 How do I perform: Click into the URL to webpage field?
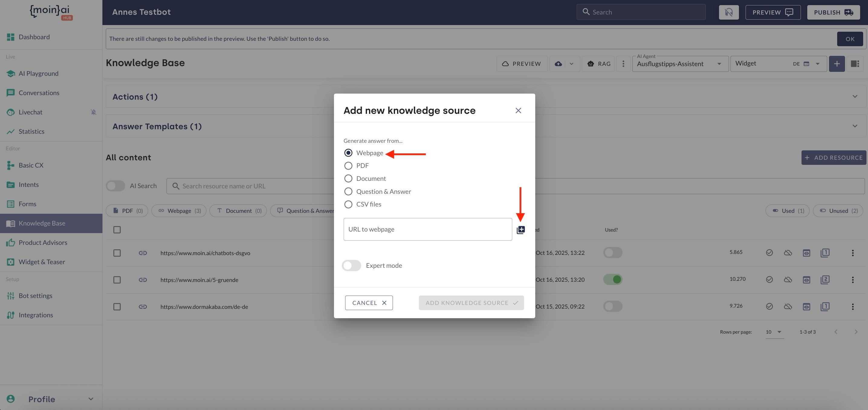pyautogui.click(x=427, y=229)
